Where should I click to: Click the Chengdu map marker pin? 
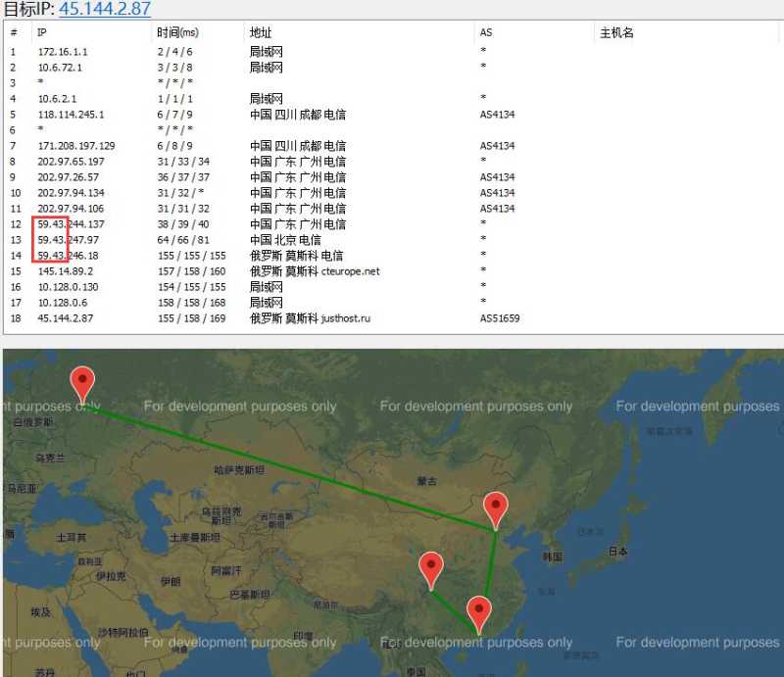click(430, 568)
